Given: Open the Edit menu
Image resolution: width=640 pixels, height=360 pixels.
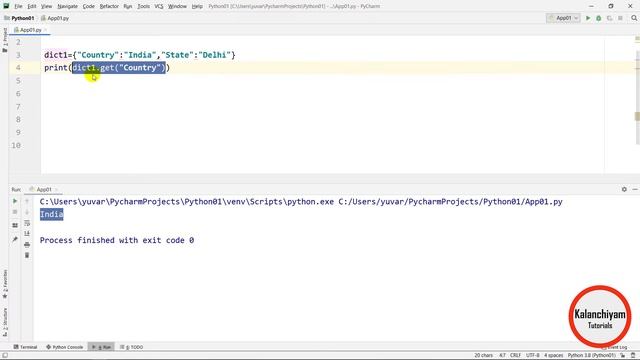Looking at the screenshot, I should pos(32,6).
